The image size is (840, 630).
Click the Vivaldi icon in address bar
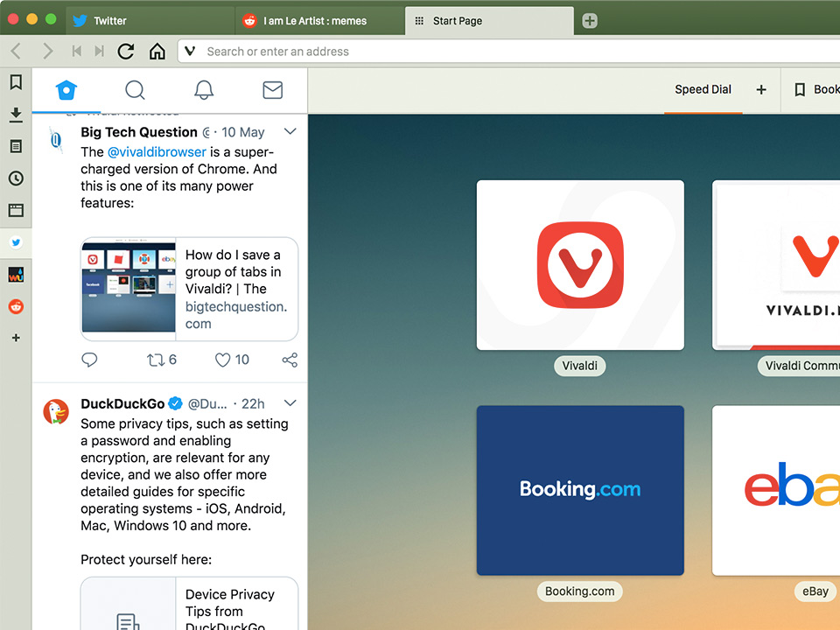[x=190, y=51]
